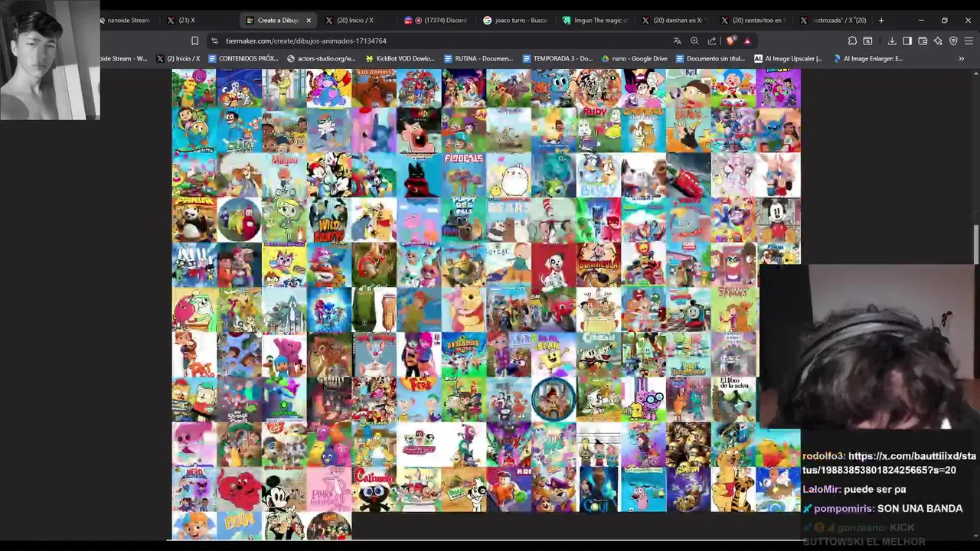Select the El libro de la selva thumbnail
Viewport: 980px width, 551px height.
[733, 400]
